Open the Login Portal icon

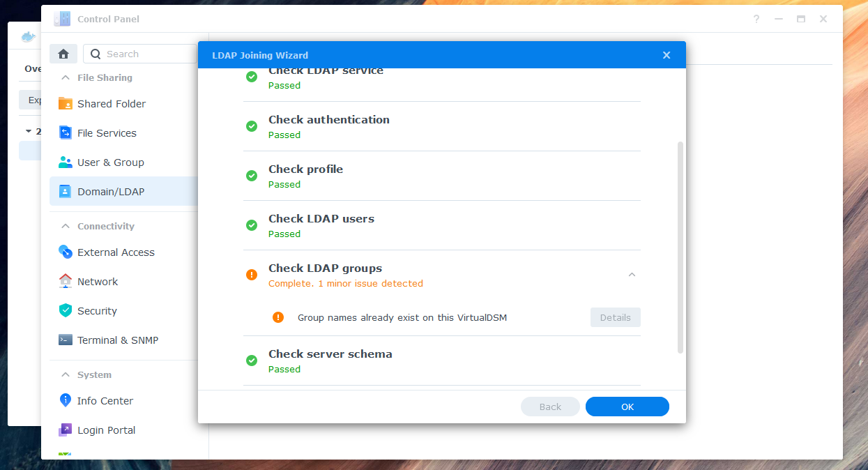point(66,430)
